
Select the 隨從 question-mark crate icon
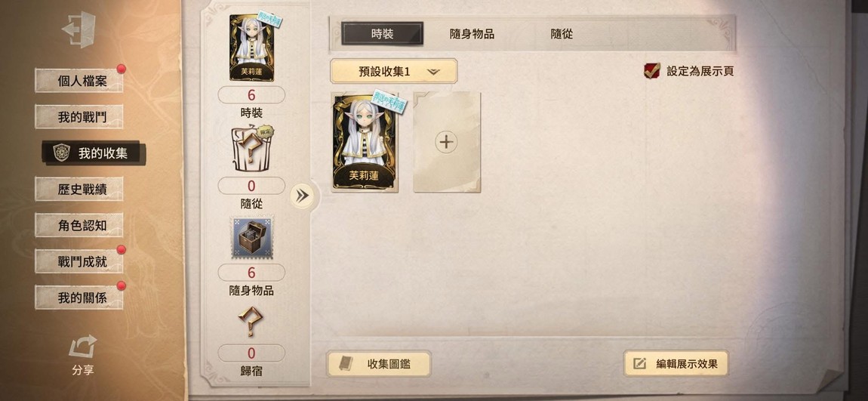pos(251,149)
